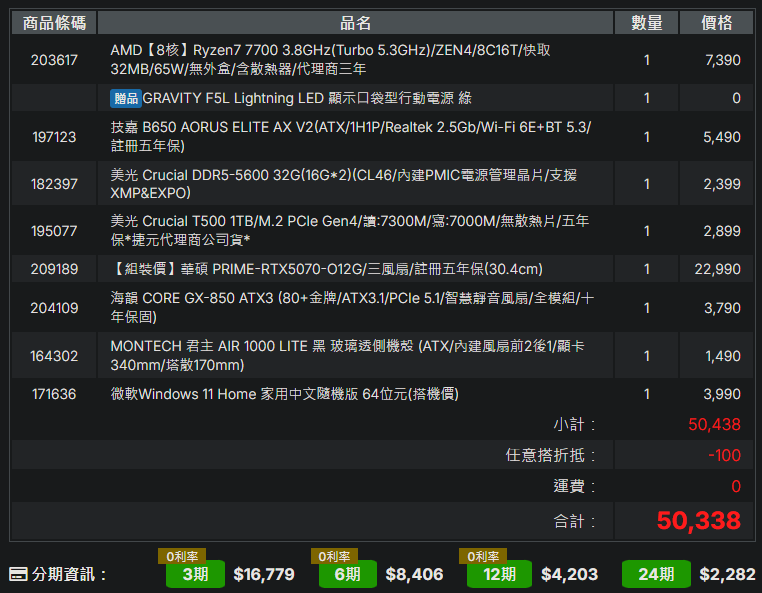Click the 合計 total 50,338
The width and height of the screenshot is (762, 593).
click(698, 521)
